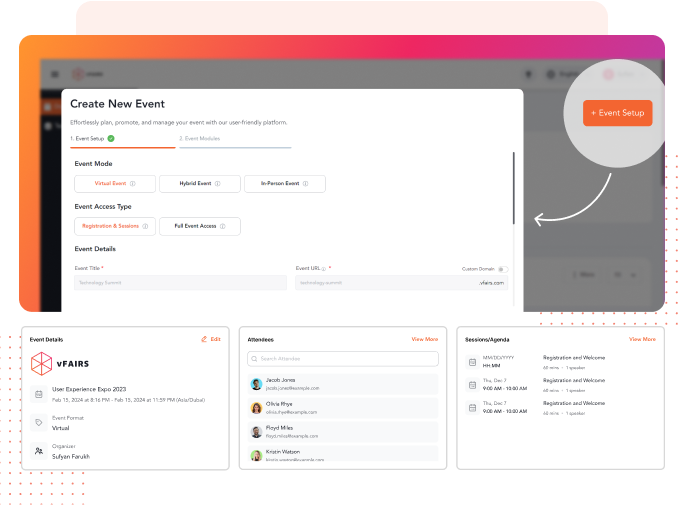
Task: Click the "Virtual" event format value
Action: pyautogui.click(x=61, y=428)
